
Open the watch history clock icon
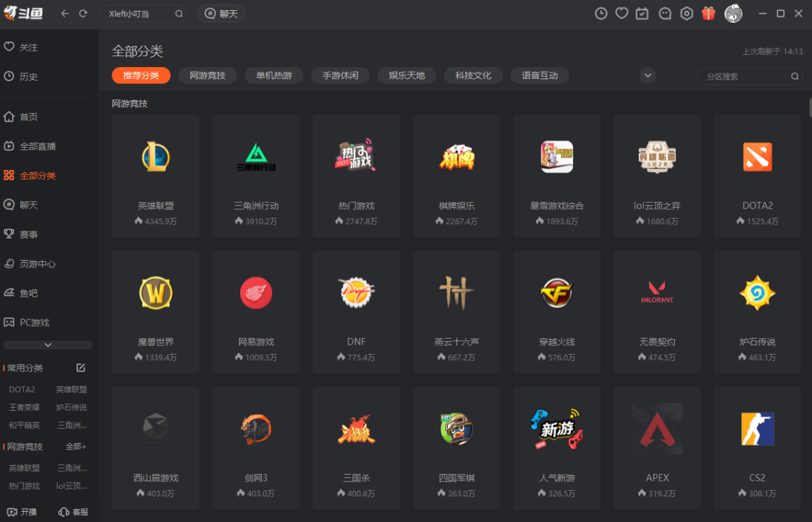(601, 14)
